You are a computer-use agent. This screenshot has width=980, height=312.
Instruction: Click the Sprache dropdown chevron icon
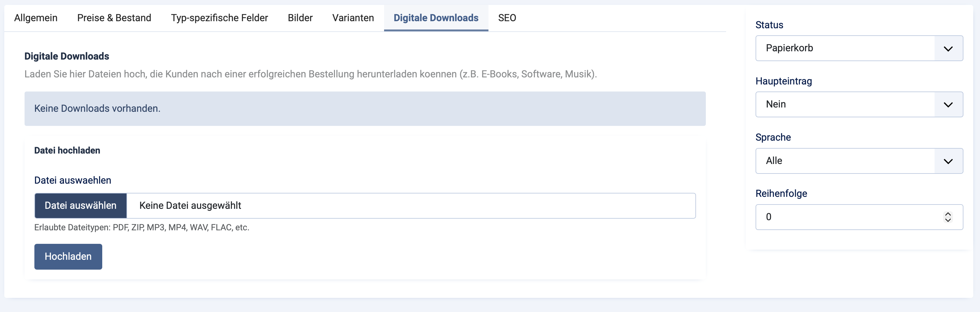(948, 161)
